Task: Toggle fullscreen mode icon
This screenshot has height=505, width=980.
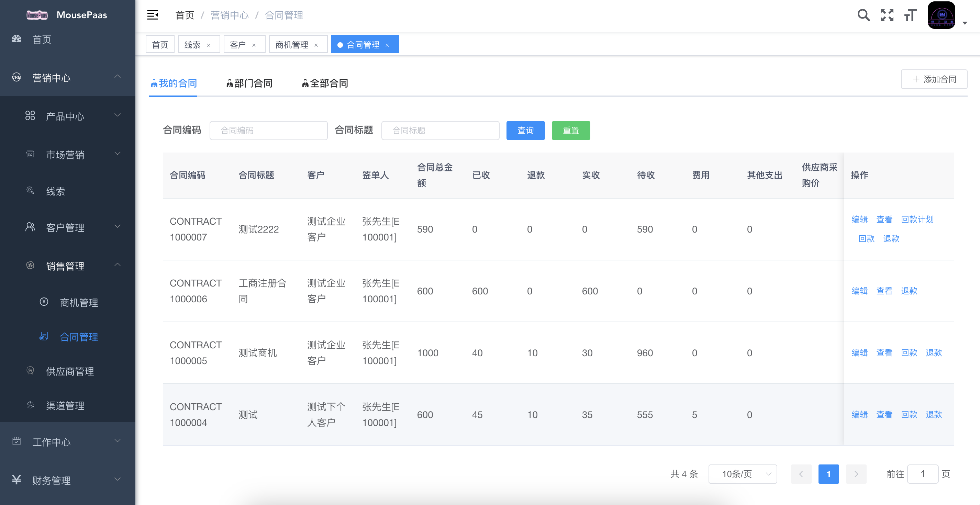Action: (887, 15)
